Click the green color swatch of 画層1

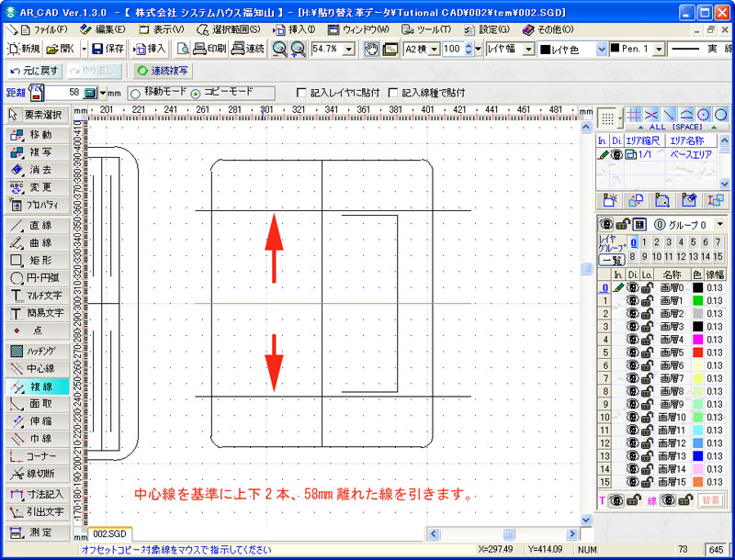tap(698, 300)
